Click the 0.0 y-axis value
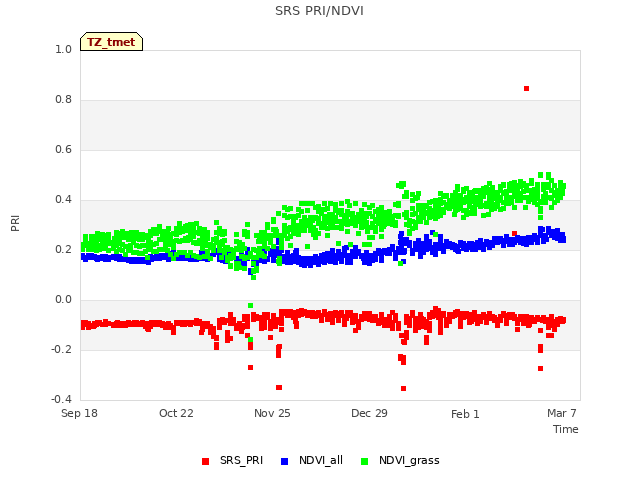 pos(63,300)
